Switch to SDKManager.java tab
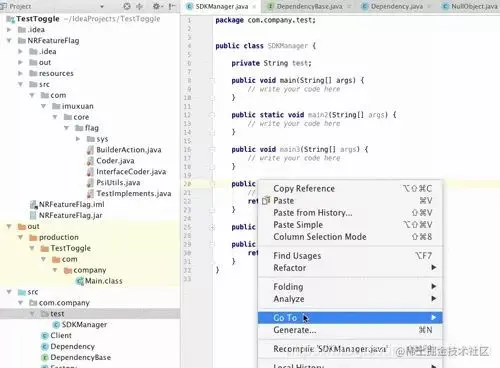Viewport: 500px width, 368px height. tap(222, 6)
